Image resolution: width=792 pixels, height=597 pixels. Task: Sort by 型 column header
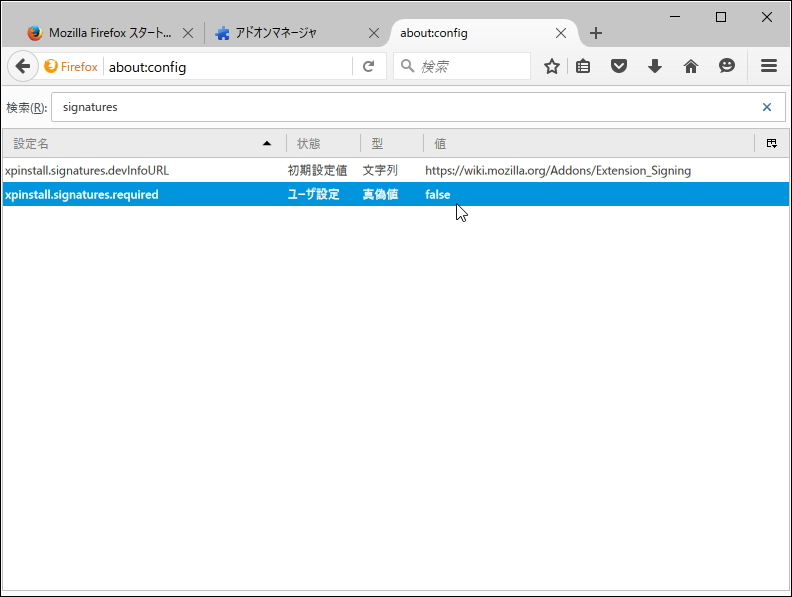(x=392, y=143)
